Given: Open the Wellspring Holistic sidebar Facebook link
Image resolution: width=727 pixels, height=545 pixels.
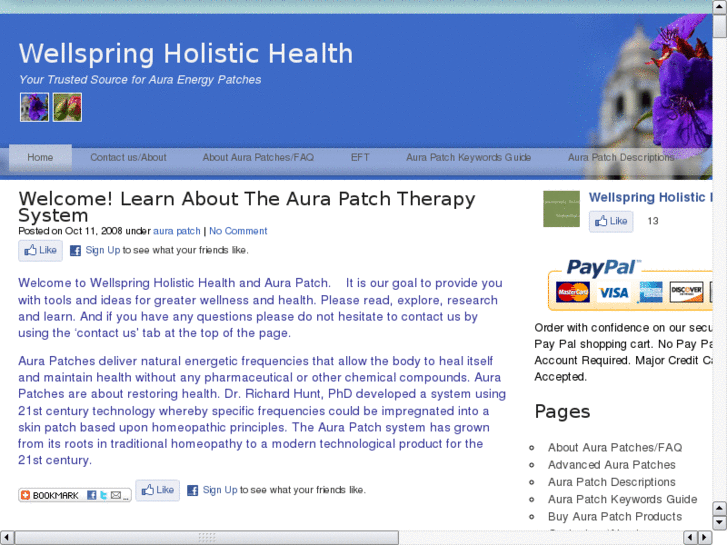Looking at the screenshot, I should (x=650, y=198).
